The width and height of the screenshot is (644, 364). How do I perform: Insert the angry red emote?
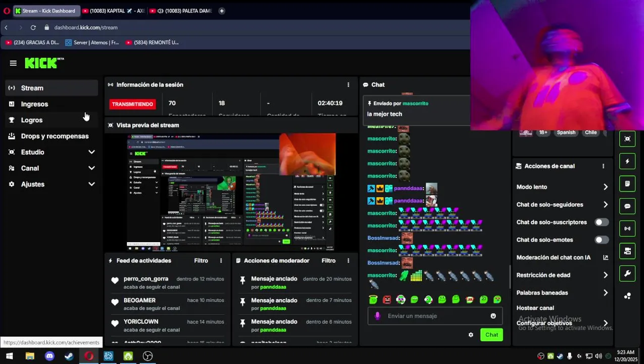[x=387, y=299]
